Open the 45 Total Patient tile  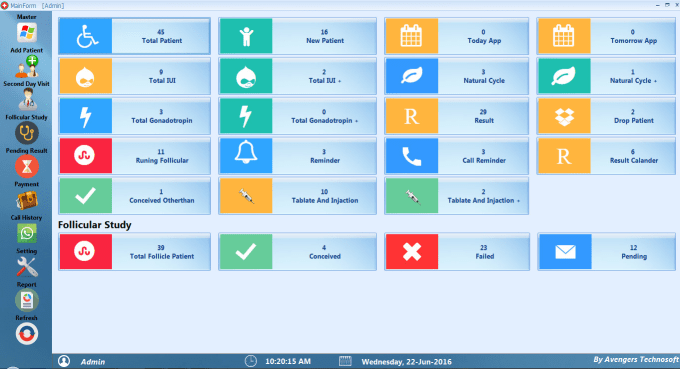(x=134, y=36)
